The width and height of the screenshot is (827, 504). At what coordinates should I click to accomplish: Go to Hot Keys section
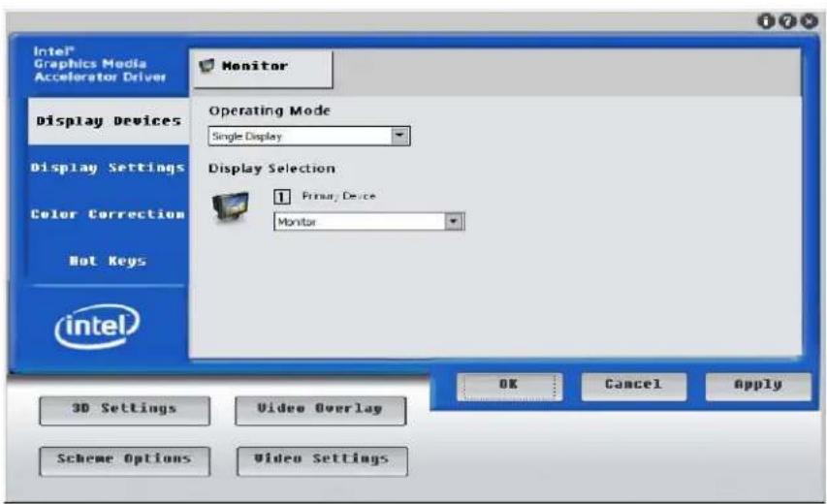point(109,261)
